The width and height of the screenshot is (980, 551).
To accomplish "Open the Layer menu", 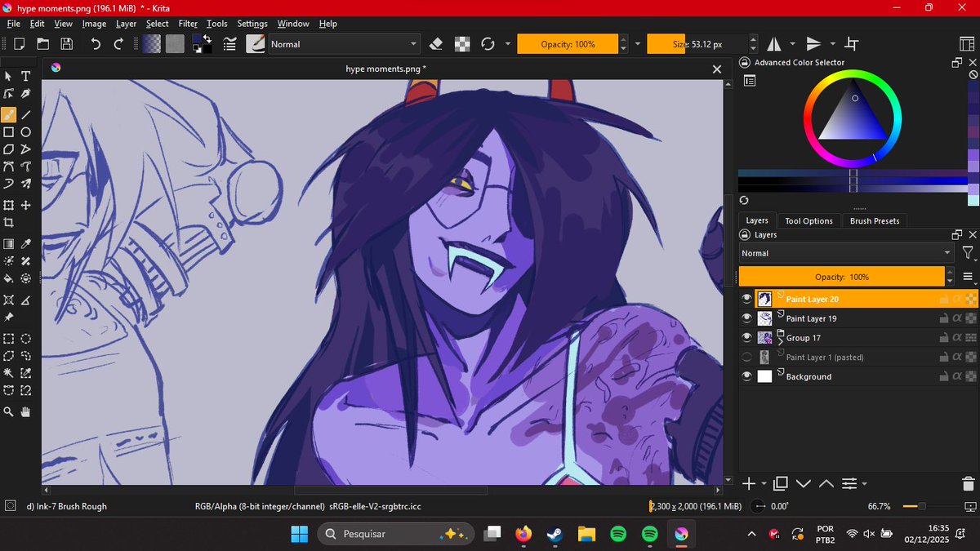I will (126, 24).
